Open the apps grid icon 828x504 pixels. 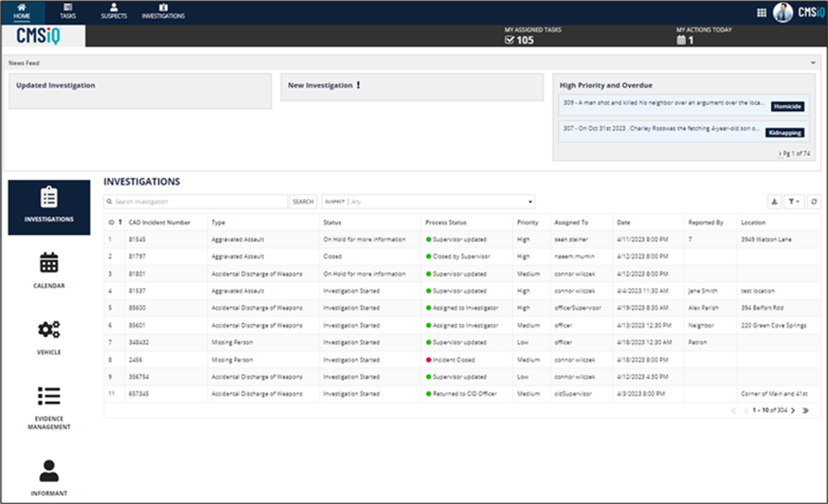pos(761,13)
